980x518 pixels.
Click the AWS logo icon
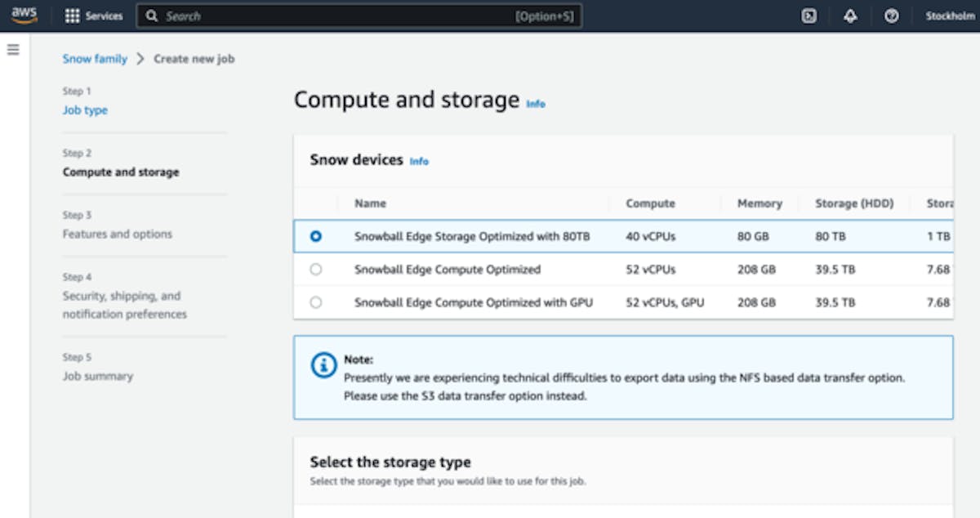pyautogui.click(x=24, y=16)
